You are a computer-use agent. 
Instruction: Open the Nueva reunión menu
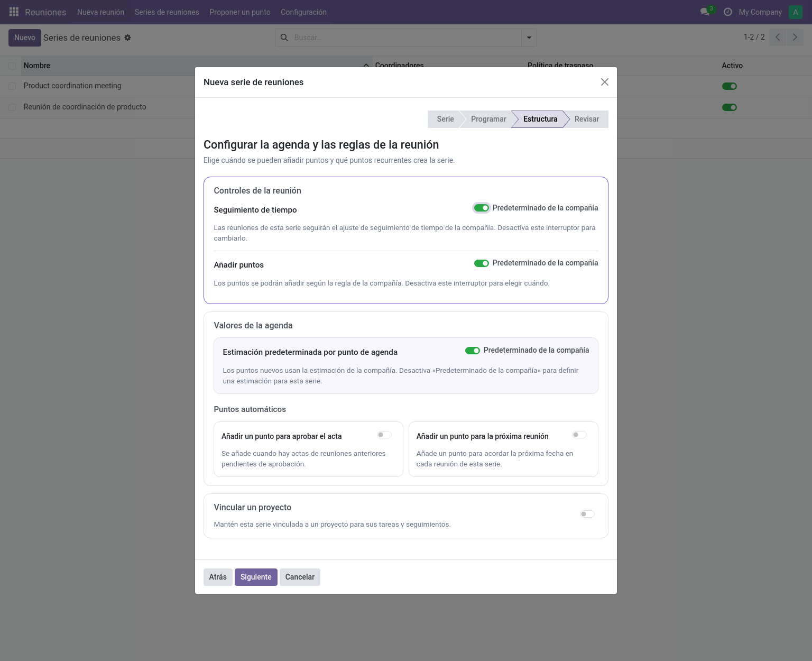pos(101,12)
